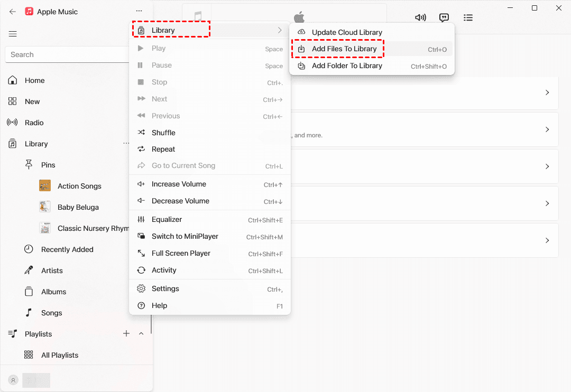Viewport: 571px width, 392px height.
Task: Click the All Playlists grid icon
Action: click(x=29, y=354)
